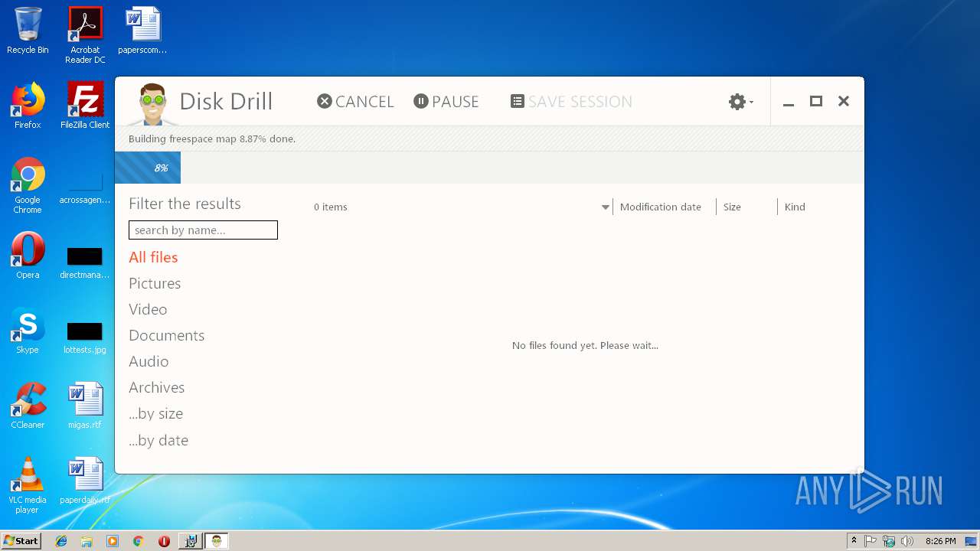Open the gear settings dropdown menu
This screenshot has width=980, height=551.
pos(740,102)
